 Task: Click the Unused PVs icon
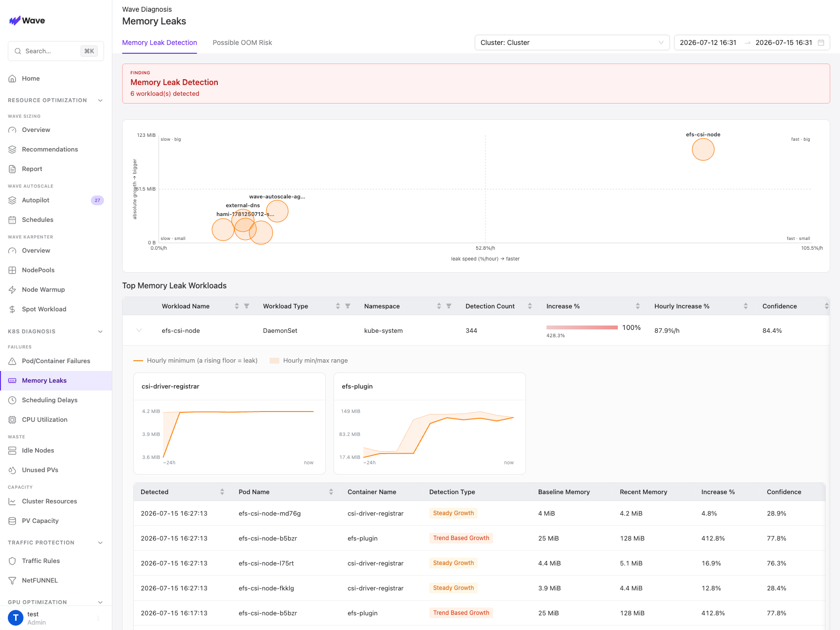[12, 470]
